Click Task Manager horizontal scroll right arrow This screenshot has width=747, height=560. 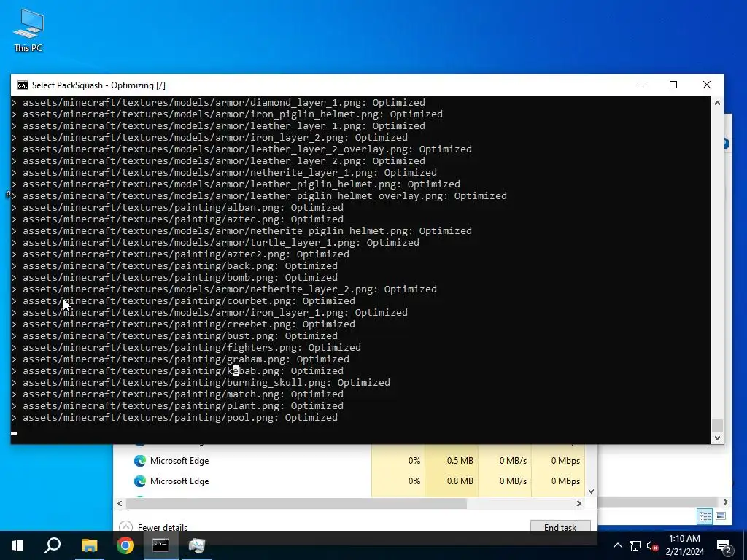pyautogui.click(x=578, y=503)
